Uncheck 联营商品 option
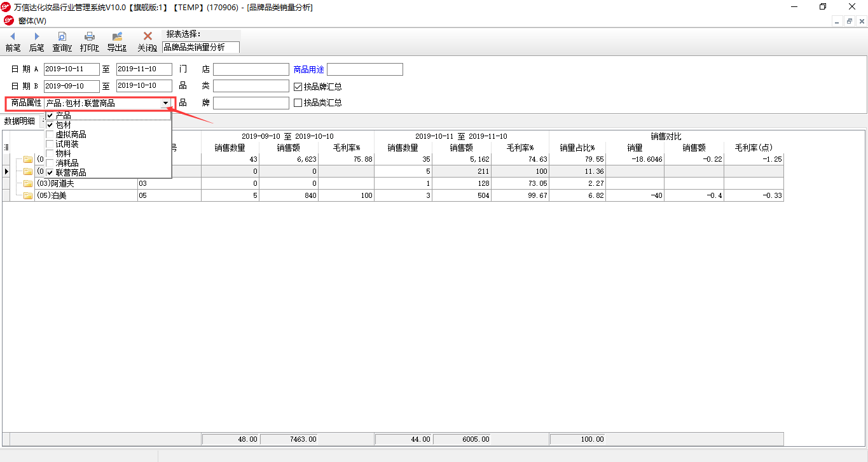 pos(50,173)
